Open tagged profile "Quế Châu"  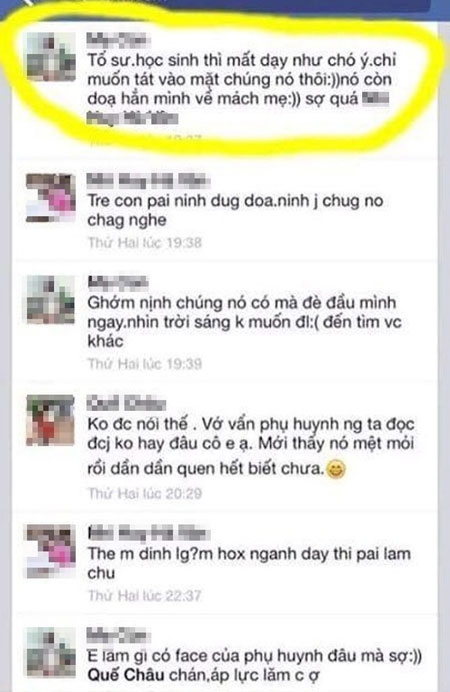coord(126,675)
